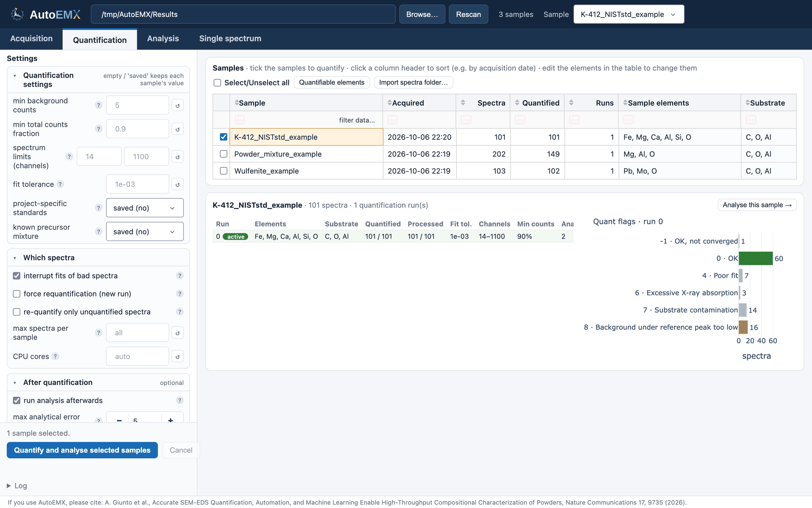The width and height of the screenshot is (812, 508).
Task: Untick the K-412_NISTstd_example sample checkbox
Action: tap(223, 137)
